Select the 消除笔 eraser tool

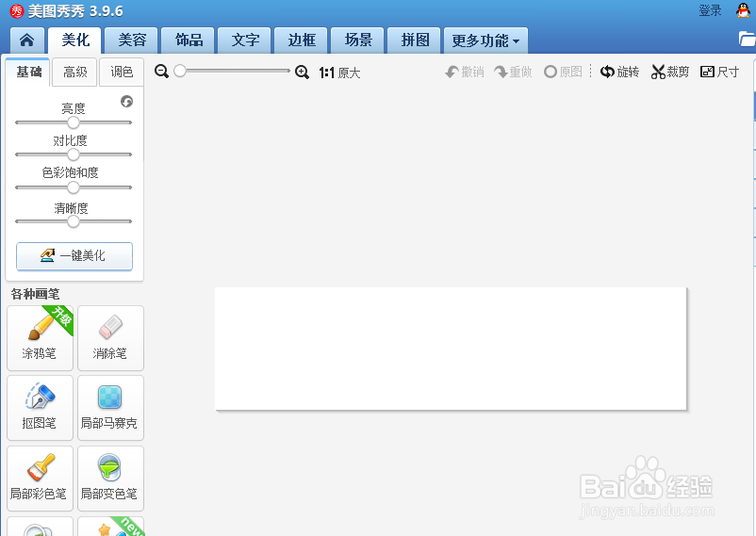[110, 338]
